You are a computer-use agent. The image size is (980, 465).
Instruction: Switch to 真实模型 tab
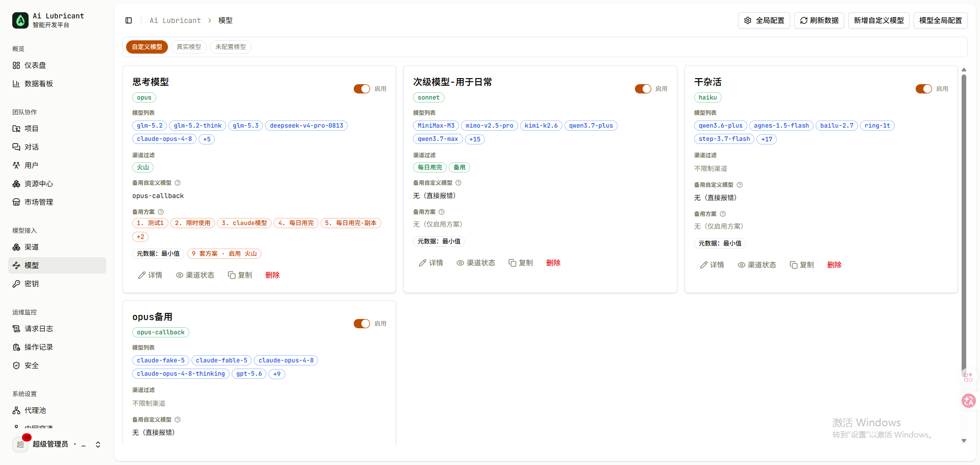(x=189, y=47)
